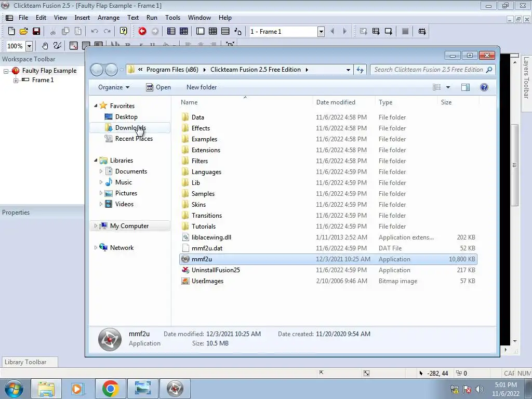This screenshot has width=532, height=399.
Task: Open Windows Explorer from the taskbar
Action: [46, 389]
